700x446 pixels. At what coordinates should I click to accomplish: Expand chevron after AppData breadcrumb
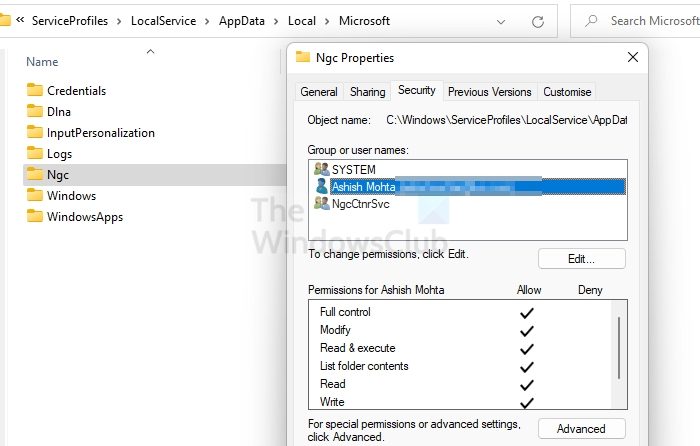coord(276,21)
